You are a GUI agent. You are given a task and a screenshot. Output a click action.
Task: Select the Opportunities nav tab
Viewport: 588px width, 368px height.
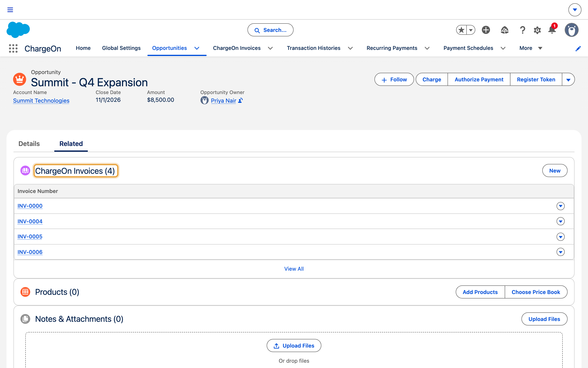pos(169,48)
